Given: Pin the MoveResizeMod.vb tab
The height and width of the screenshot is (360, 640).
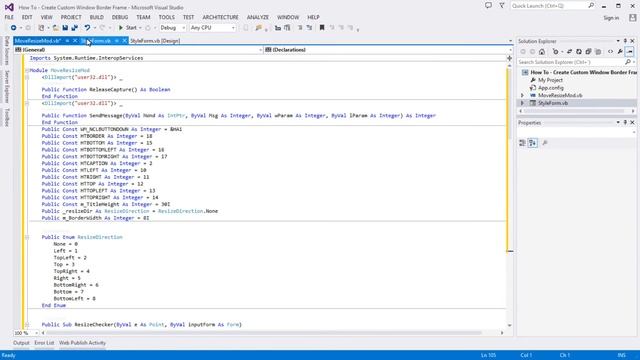Looking at the screenshot, I should tap(67, 41).
